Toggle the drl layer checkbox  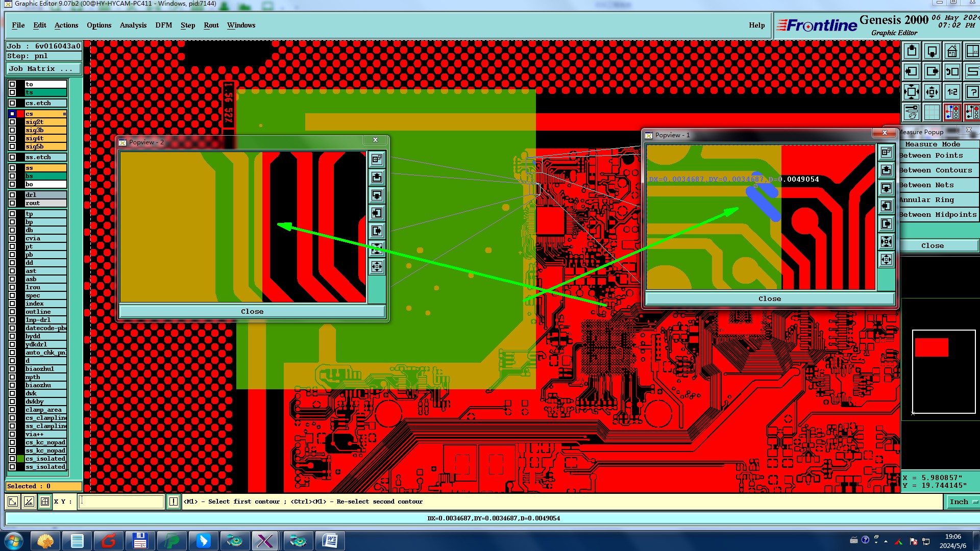pos(12,195)
